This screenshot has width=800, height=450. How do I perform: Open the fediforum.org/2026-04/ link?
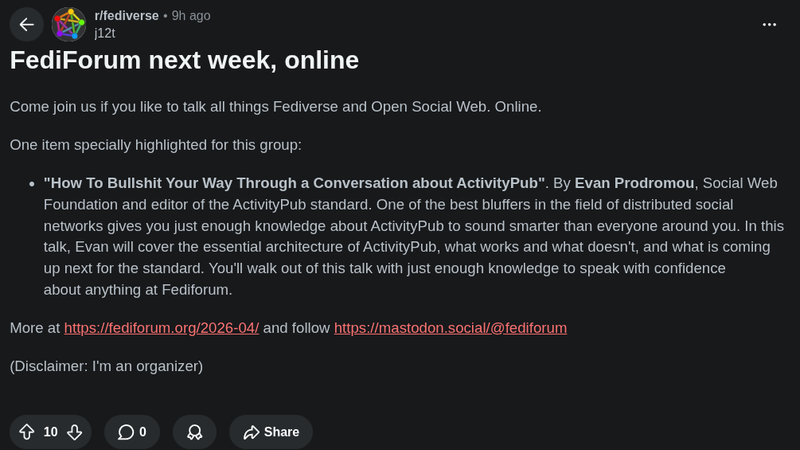click(161, 328)
